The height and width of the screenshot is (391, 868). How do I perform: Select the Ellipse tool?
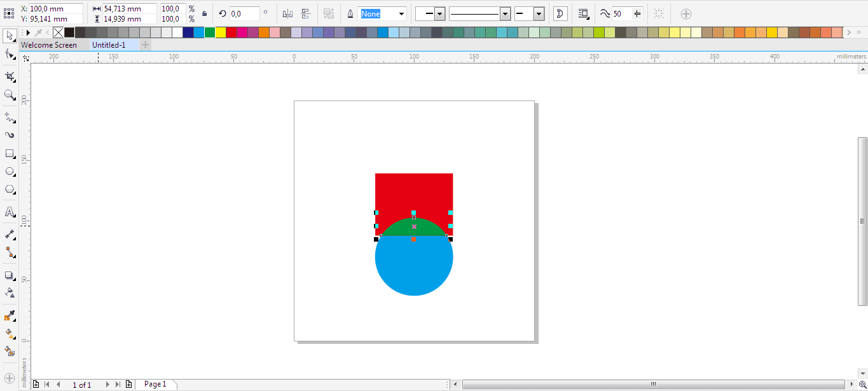pos(10,172)
